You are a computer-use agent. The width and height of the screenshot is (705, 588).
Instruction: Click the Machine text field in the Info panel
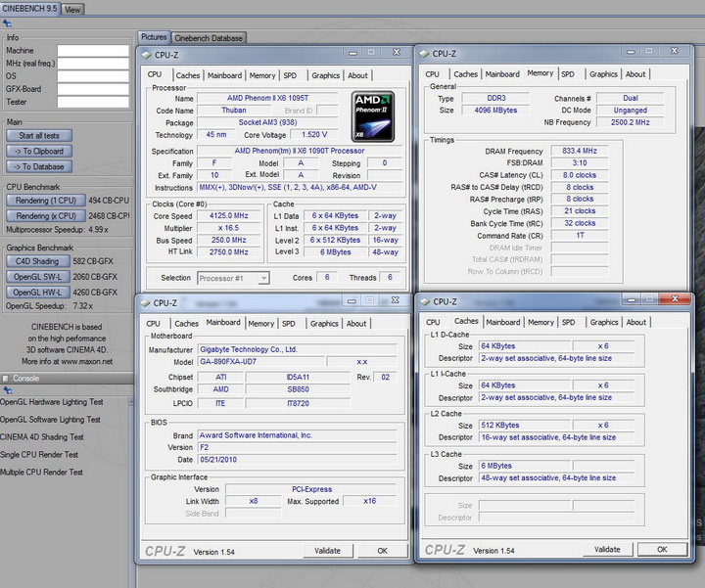pyautogui.click(x=92, y=50)
